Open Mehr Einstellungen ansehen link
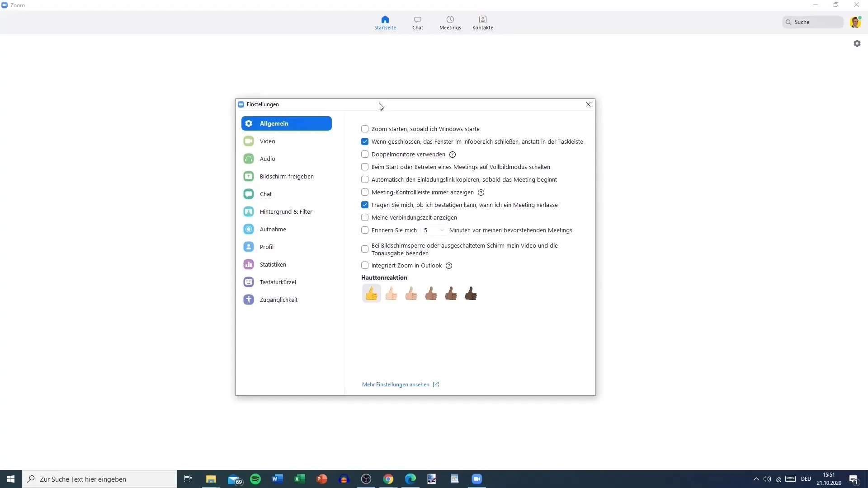Screen dimensions: 868x488 400,385
